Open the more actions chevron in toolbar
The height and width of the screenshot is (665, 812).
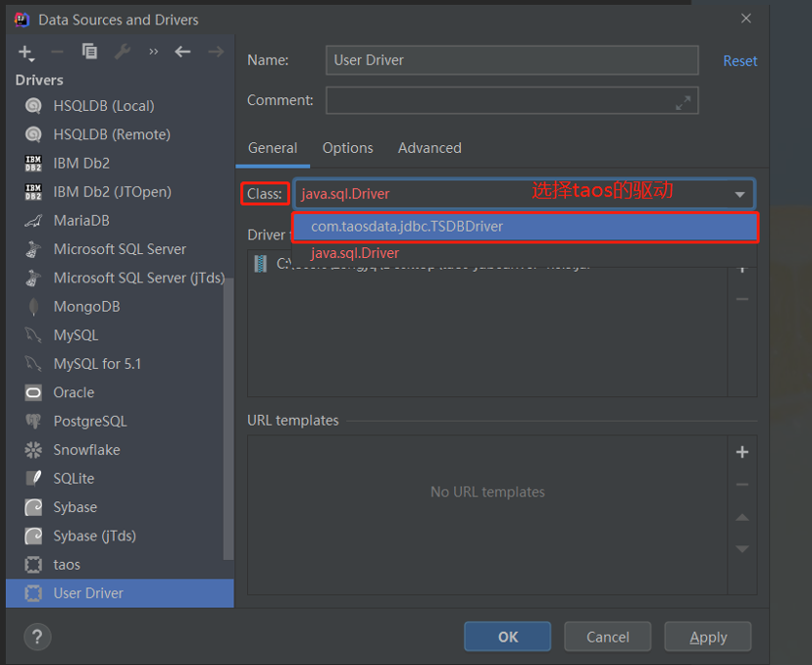(x=153, y=52)
